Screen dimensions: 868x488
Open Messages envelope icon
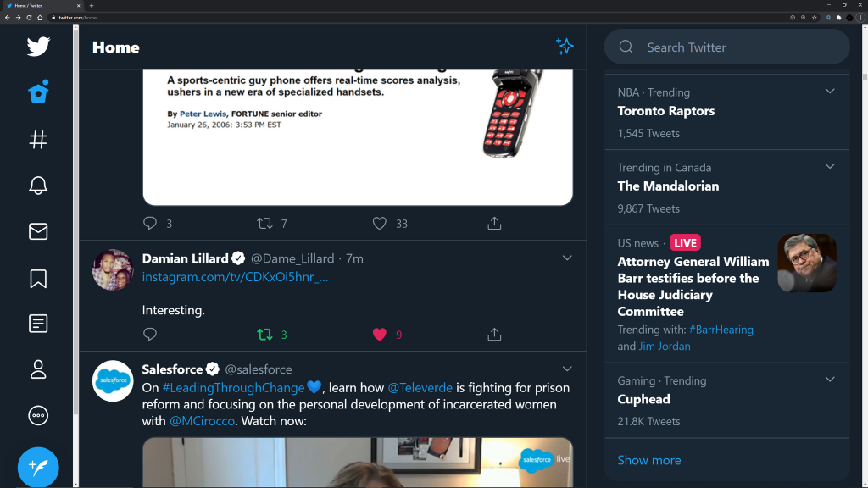(38, 231)
